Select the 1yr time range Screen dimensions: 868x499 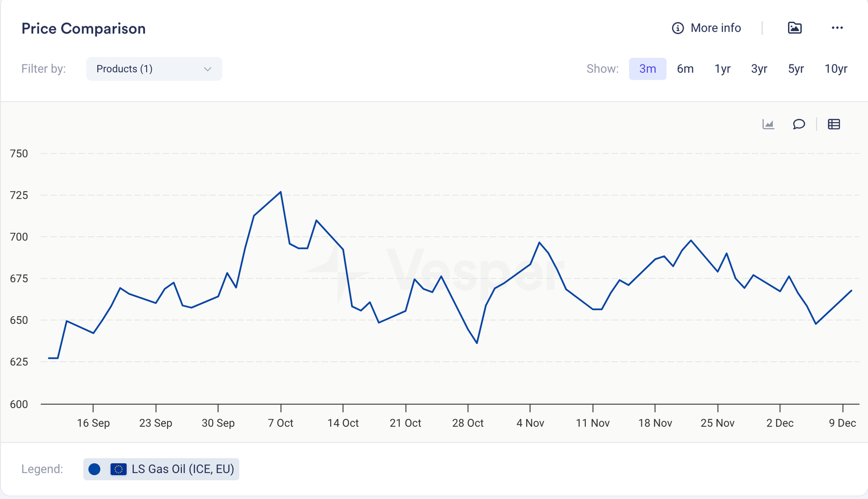722,69
